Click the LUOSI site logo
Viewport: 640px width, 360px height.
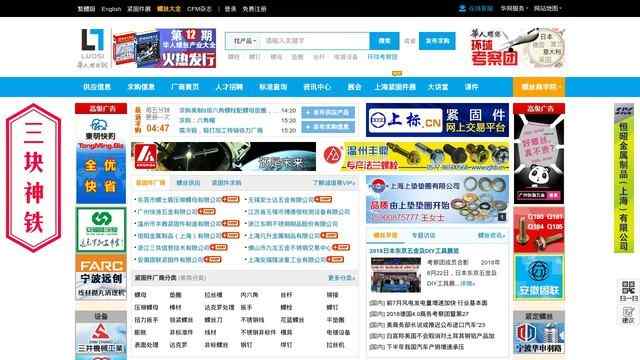coord(93,48)
